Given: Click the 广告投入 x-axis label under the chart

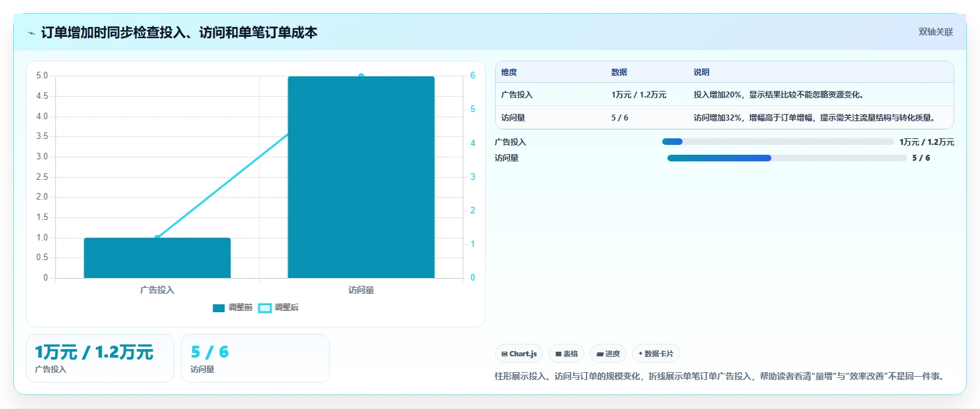Looking at the screenshot, I should (157, 290).
